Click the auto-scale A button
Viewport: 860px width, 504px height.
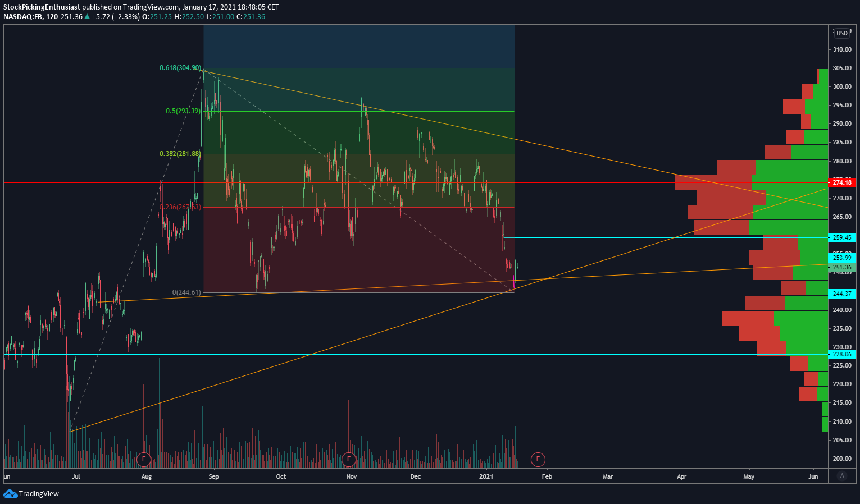(x=841, y=476)
